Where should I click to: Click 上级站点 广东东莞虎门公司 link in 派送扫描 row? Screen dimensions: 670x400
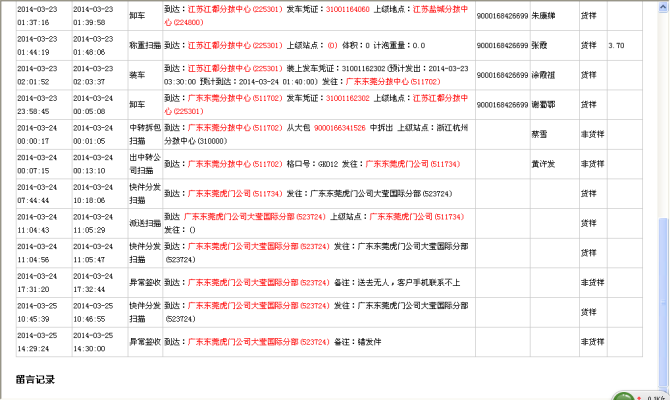pyautogui.click(x=416, y=216)
